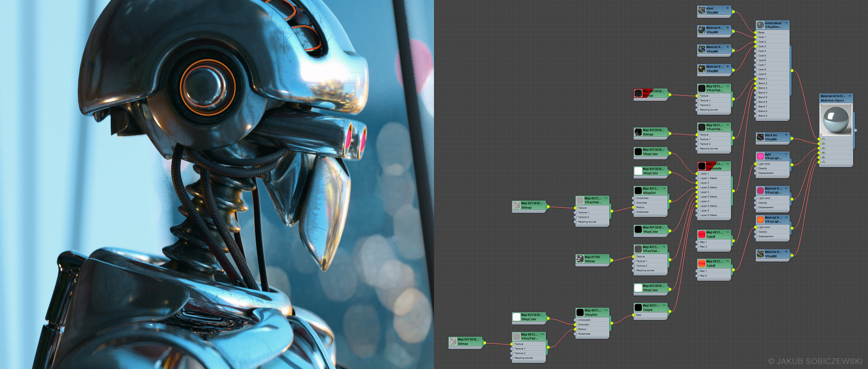Image resolution: width=868 pixels, height=369 pixels.
Task: Collapse the orange Falloff map node
Action: click(727, 261)
